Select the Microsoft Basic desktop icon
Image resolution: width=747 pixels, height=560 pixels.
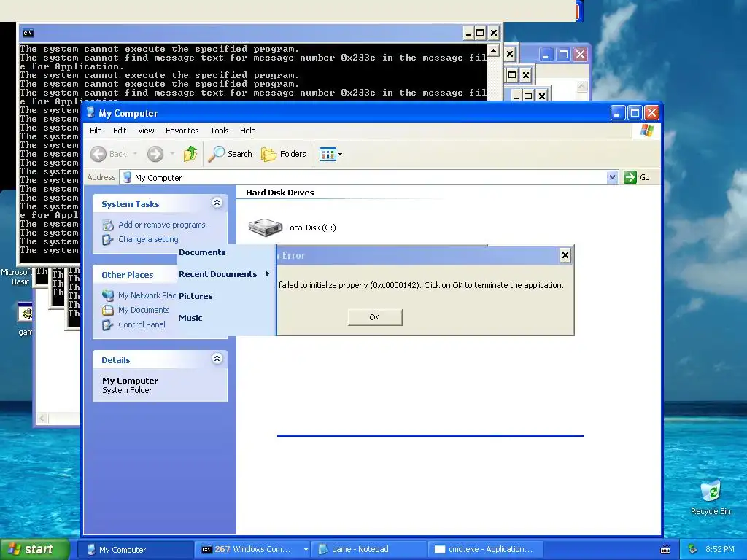(15, 276)
